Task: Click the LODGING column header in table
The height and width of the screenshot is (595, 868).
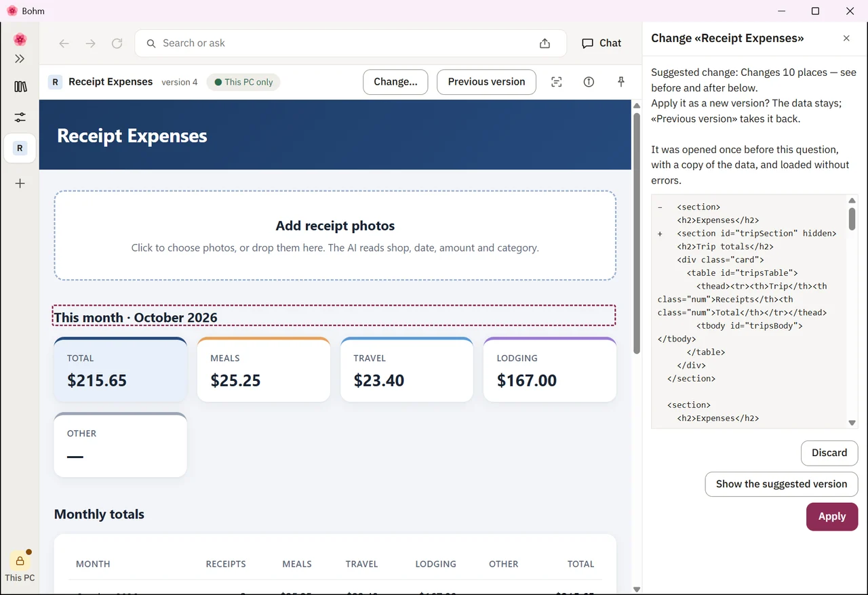Action: pyautogui.click(x=436, y=564)
